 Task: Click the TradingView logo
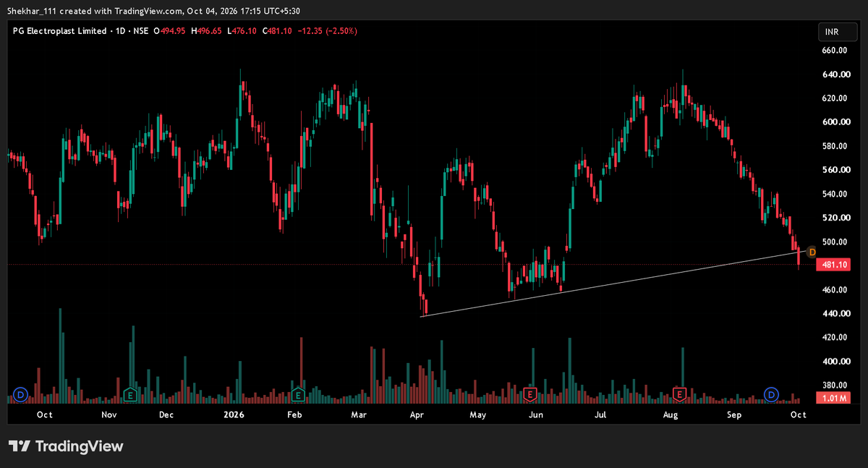66,446
